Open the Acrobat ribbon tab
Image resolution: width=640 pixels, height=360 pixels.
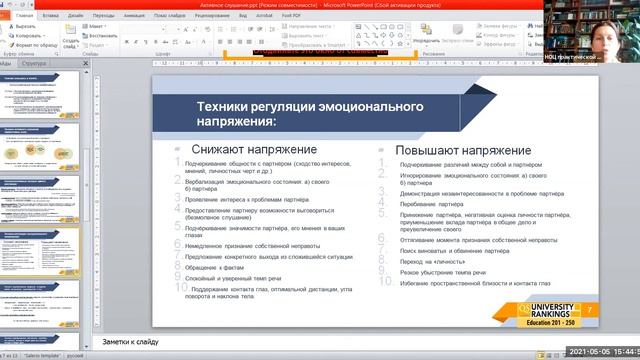click(264, 16)
